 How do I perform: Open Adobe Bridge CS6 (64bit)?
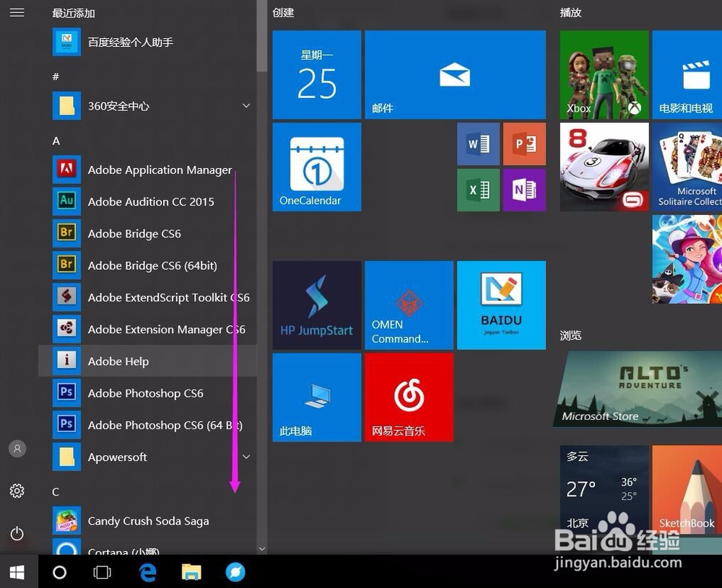(x=147, y=266)
